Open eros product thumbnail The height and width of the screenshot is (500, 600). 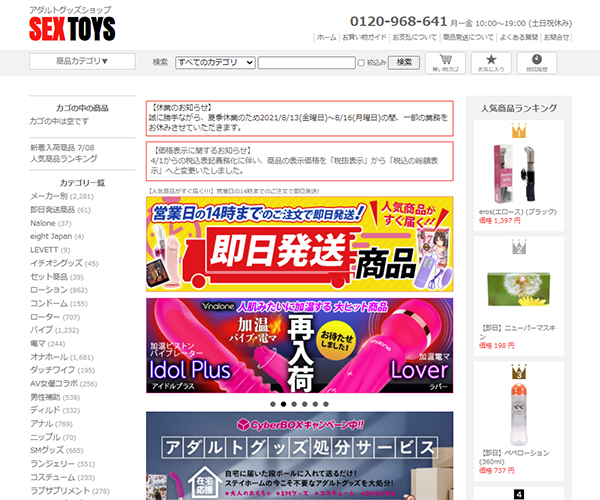(519, 174)
